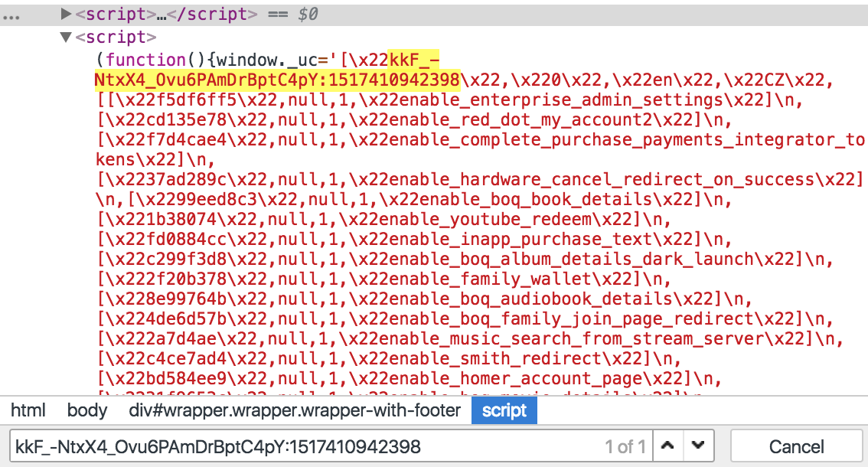Image resolution: width=868 pixels, height=467 pixels.
Task: Select the div#wrapper breadcrumb item
Action: pos(295,410)
